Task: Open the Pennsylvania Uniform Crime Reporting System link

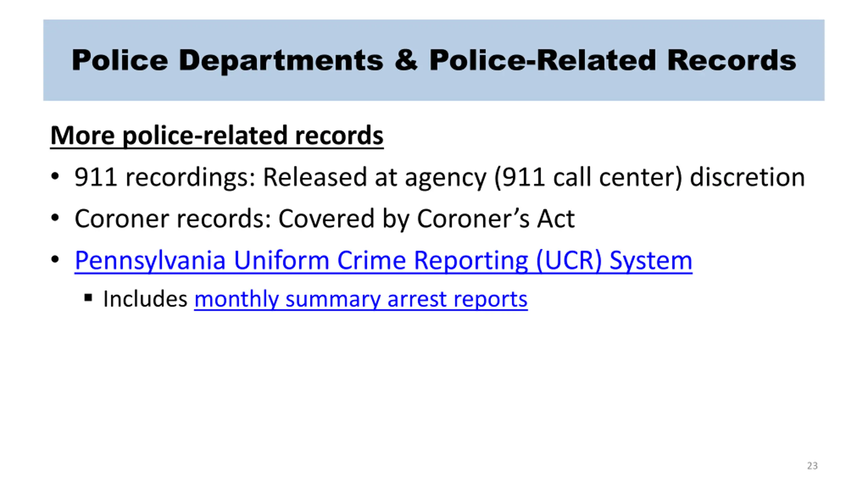Action: [x=383, y=260]
